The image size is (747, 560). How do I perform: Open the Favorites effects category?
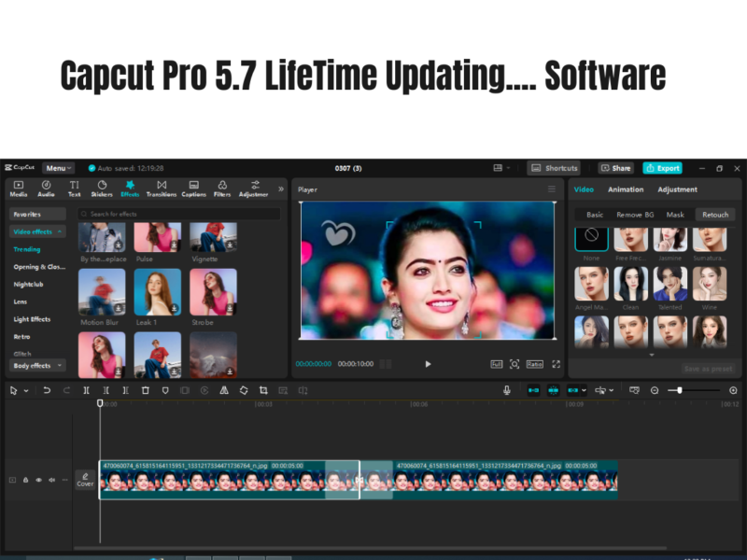[37, 215]
